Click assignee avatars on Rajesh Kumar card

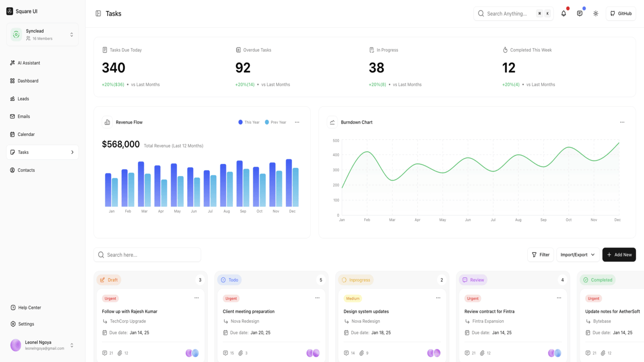coord(192,353)
